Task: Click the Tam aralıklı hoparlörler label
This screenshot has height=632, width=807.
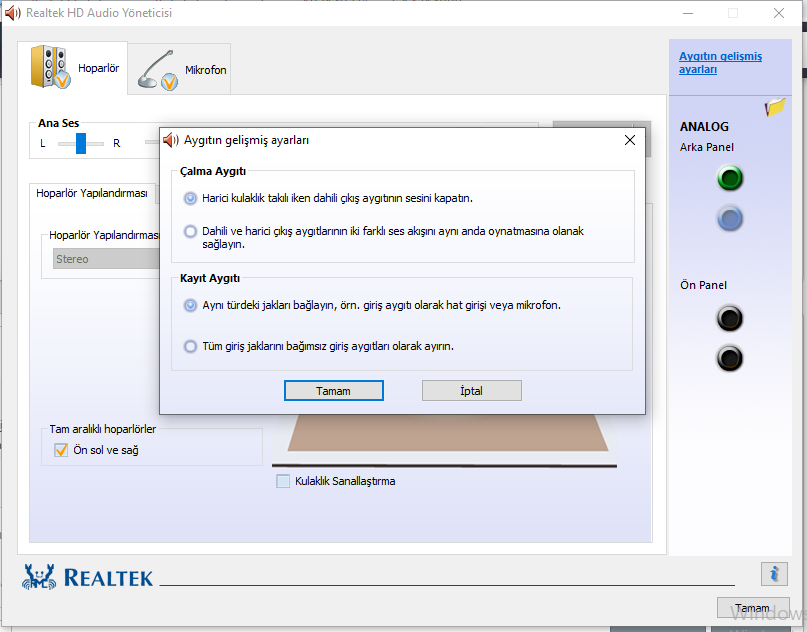Action: click(103, 429)
